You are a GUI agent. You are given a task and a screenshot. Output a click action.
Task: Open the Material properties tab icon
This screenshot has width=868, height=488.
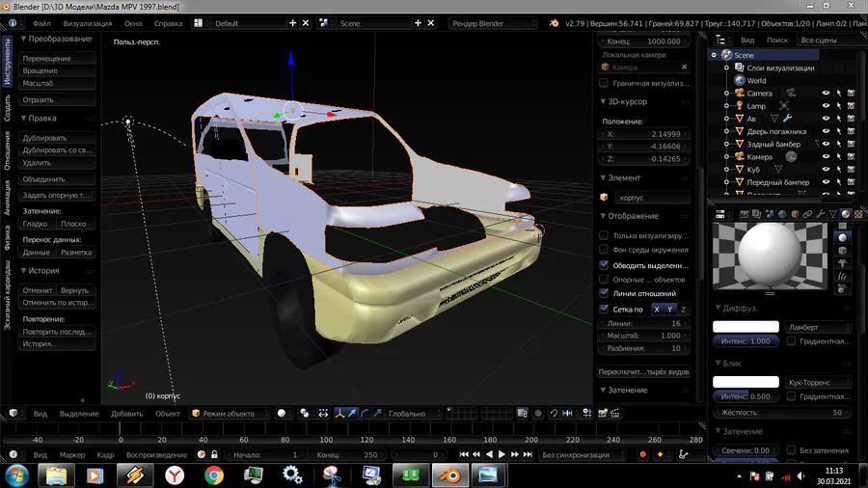pyautogui.click(x=846, y=214)
